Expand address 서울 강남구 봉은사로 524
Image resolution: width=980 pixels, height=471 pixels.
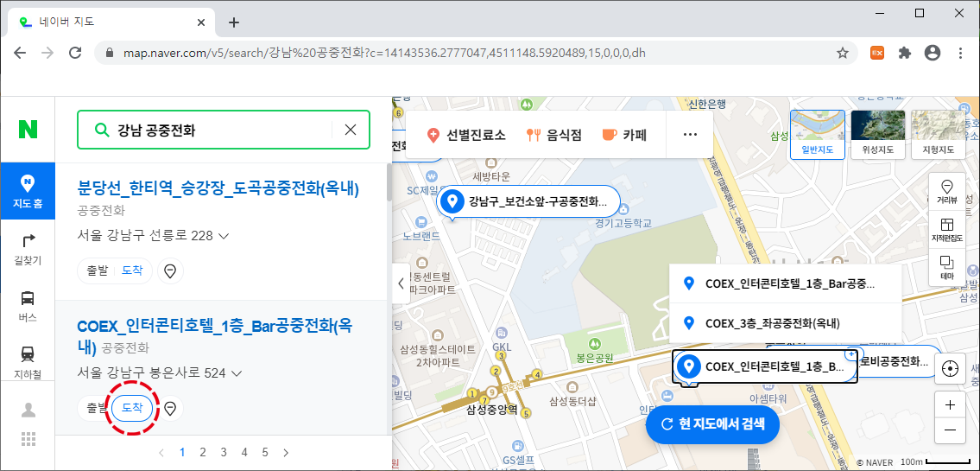(x=160, y=373)
